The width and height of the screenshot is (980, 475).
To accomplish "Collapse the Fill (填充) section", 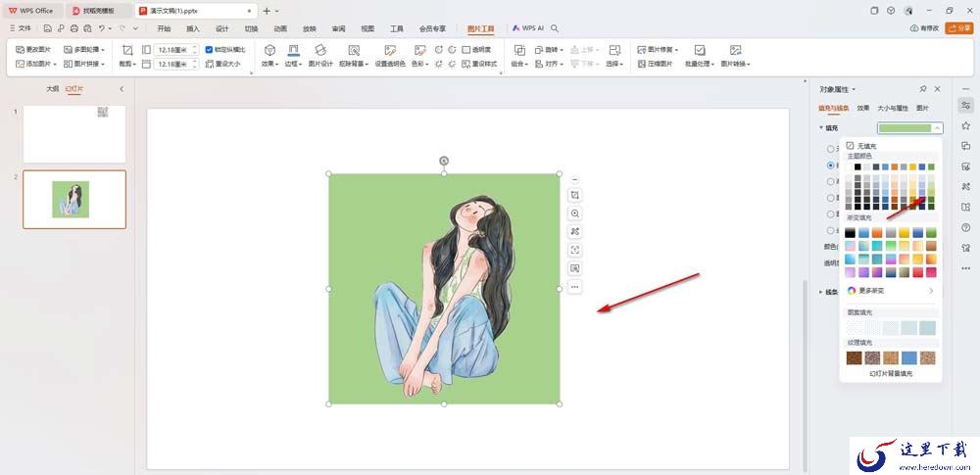I will click(821, 128).
